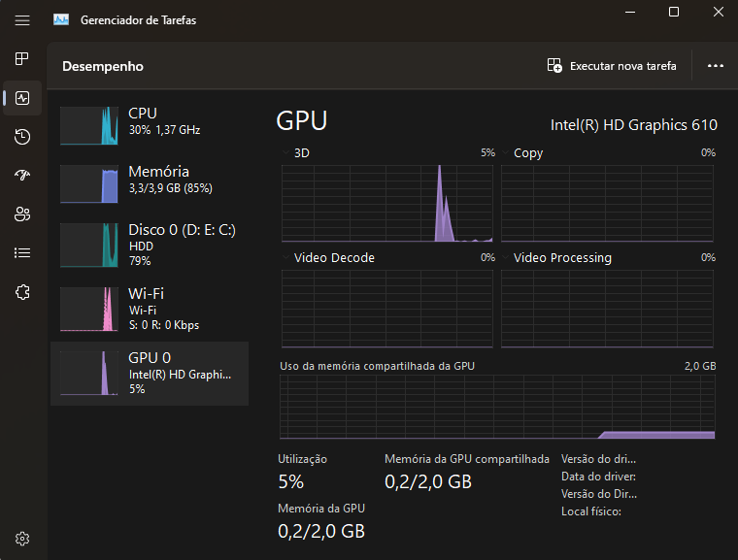Click the Video Decode usage graph
The height and width of the screenshot is (560, 738).
tap(386, 309)
